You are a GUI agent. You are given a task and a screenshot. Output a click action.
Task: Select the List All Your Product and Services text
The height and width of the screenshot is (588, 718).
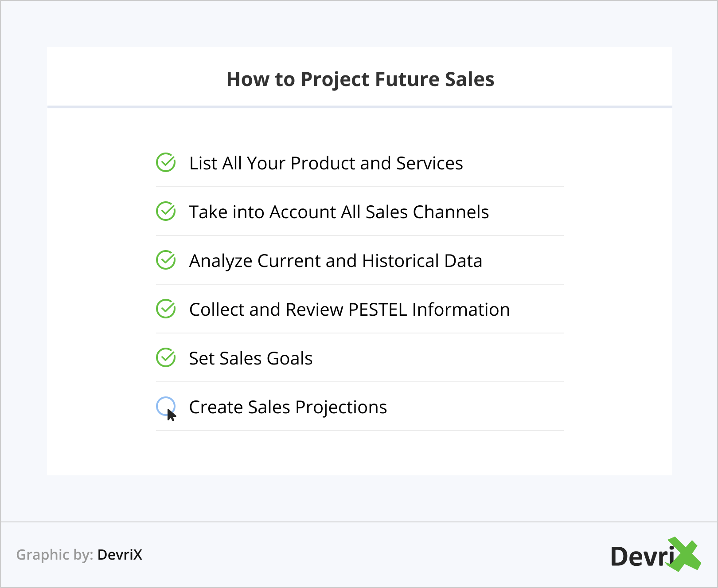tap(326, 163)
